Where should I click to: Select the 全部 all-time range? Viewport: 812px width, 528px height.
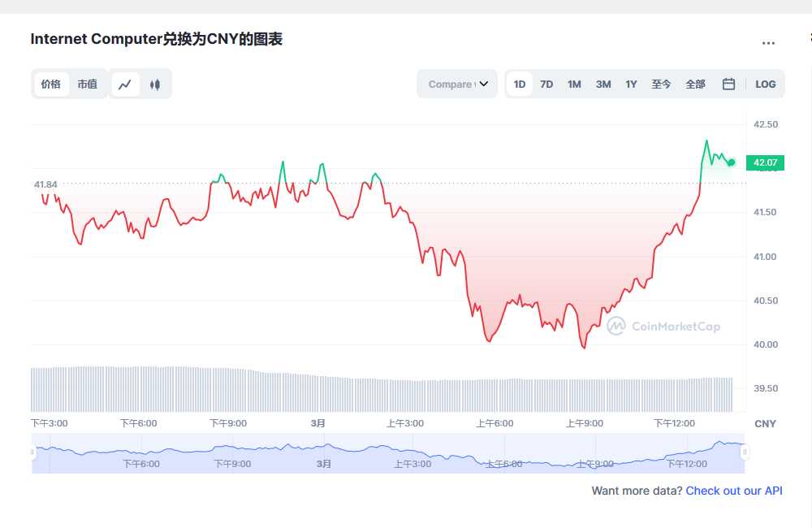(x=696, y=84)
